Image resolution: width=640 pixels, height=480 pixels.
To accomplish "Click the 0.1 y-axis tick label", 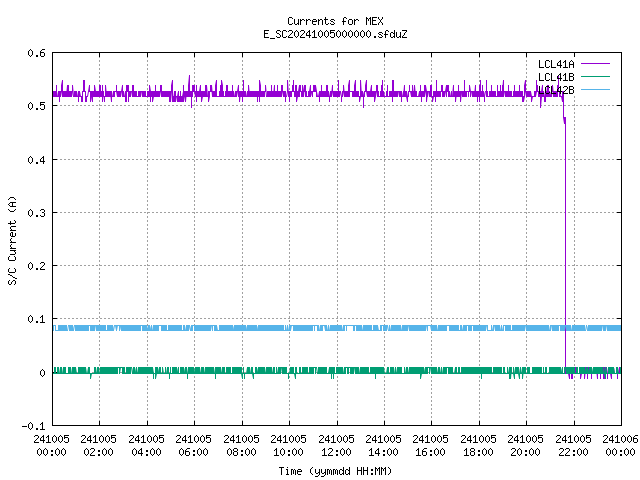I will coord(36,319).
